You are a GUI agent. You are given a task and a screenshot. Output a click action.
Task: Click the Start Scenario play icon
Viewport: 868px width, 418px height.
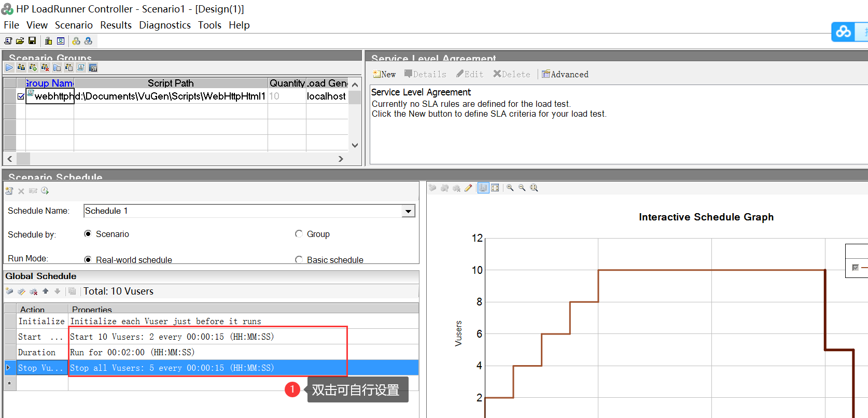point(9,67)
